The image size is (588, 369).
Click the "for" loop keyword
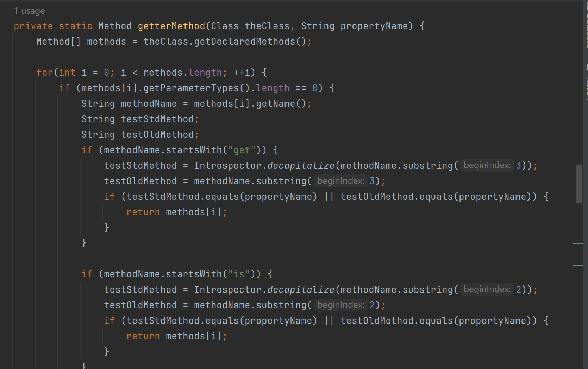tap(45, 73)
